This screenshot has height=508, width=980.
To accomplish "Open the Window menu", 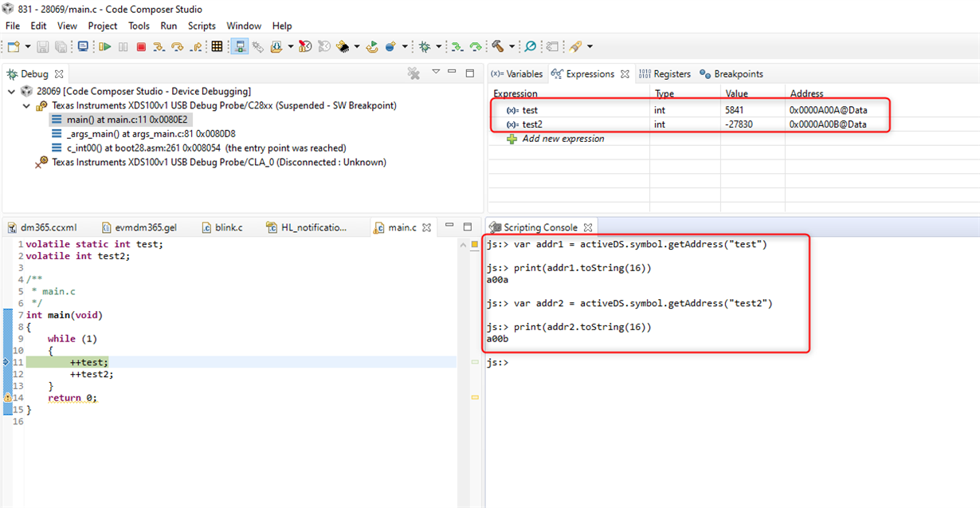I will [244, 26].
